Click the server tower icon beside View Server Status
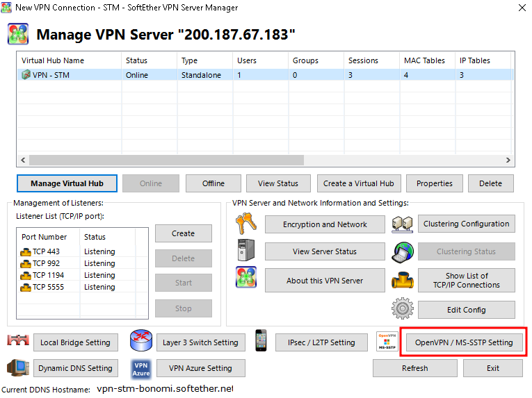 [246, 250]
